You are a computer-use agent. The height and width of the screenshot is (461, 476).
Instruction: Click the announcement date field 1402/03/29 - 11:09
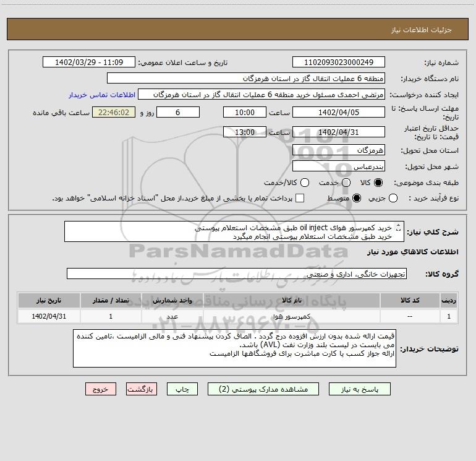[89, 62]
